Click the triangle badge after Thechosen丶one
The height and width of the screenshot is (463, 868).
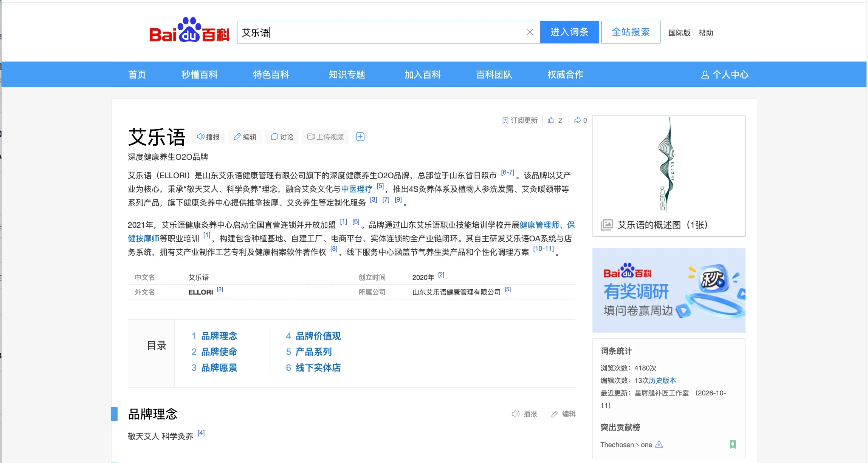point(659,444)
